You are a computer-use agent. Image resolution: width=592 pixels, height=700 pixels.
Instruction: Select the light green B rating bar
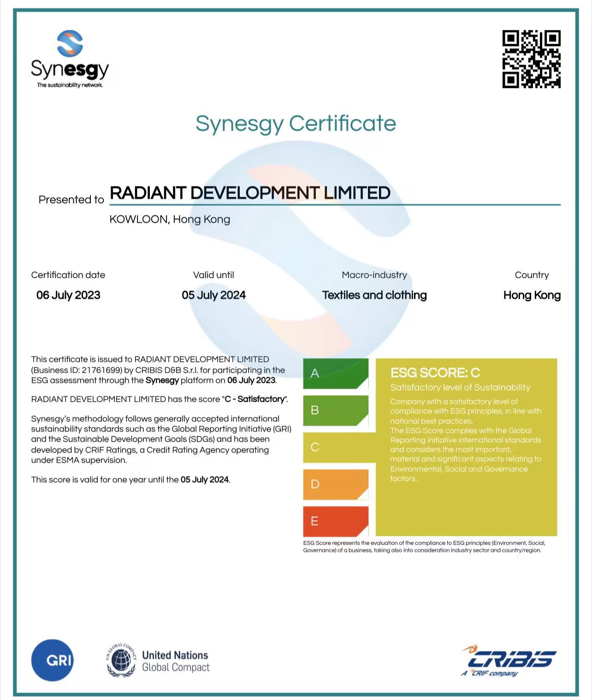tap(336, 410)
